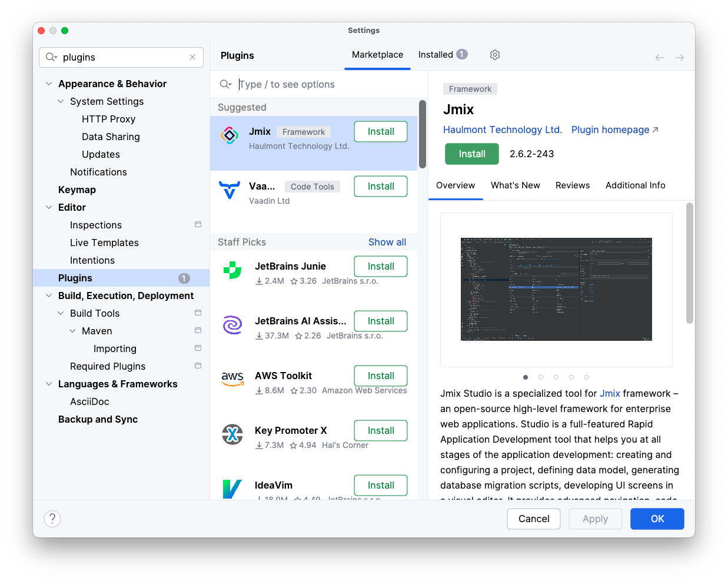The width and height of the screenshot is (728, 581).
Task: Switch to the Marketplace tab
Action: coord(377,55)
